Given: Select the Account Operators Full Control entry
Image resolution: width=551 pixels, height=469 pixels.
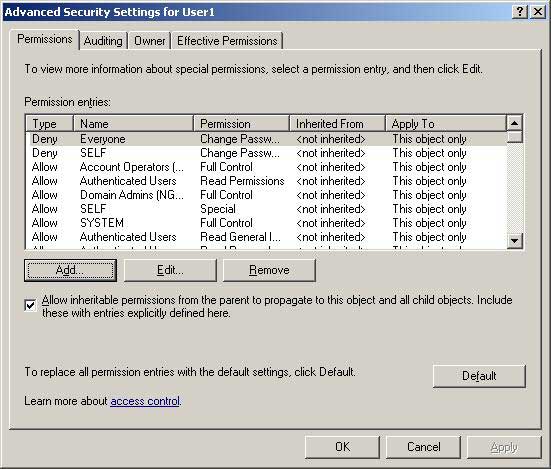Looking at the screenshot, I should tap(266, 167).
